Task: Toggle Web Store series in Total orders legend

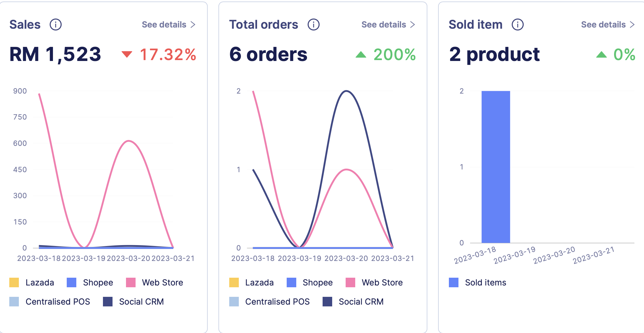Action: [382, 282]
